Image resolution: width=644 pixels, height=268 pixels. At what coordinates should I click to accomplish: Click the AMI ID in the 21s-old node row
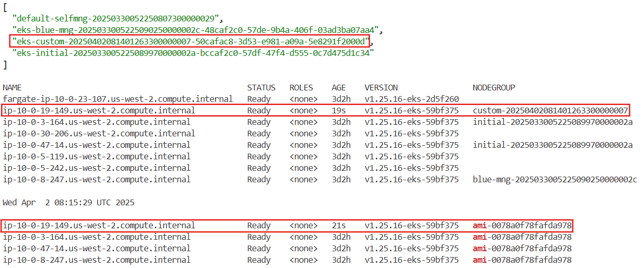[522, 226]
